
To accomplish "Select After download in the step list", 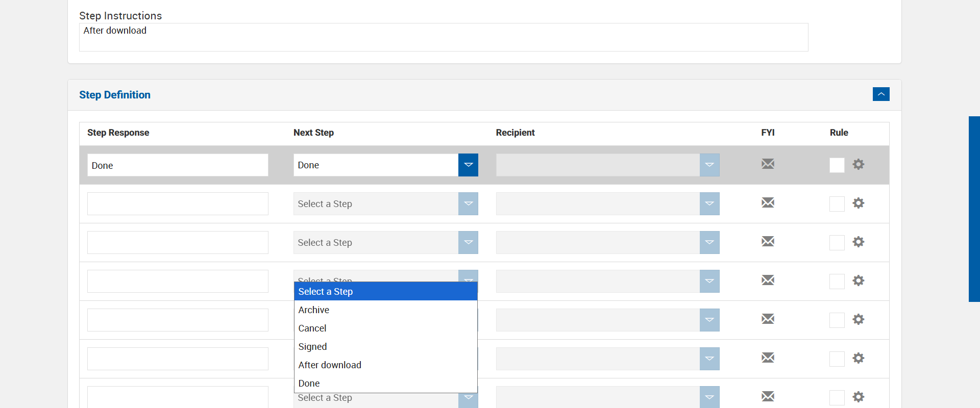I will pos(330,365).
